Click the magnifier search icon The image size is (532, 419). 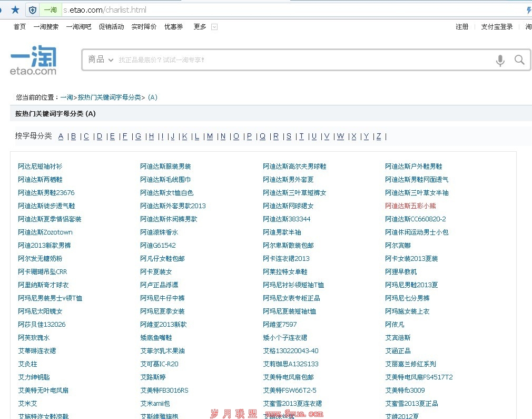(519, 60)
